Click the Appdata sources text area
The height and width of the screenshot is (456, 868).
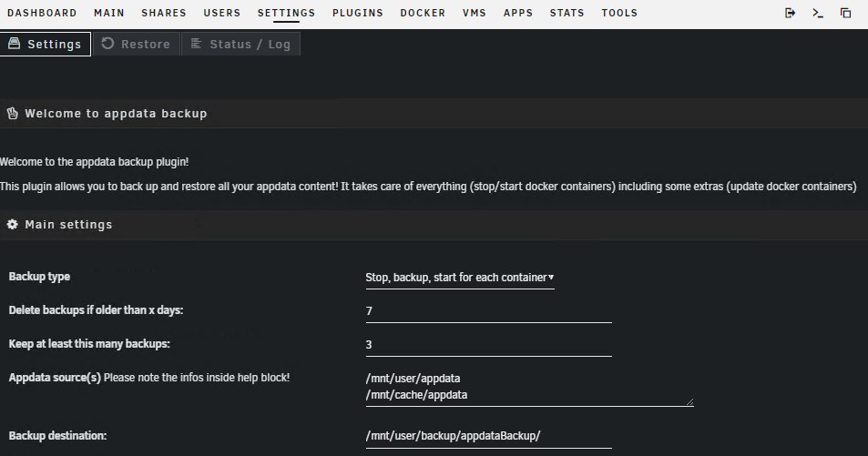pos(526,386)
